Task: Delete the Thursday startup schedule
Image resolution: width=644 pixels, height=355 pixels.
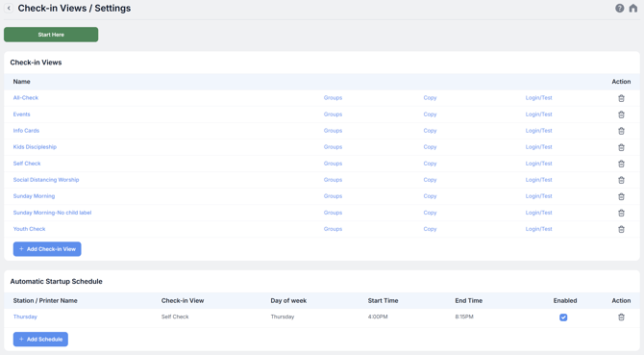Action: [x=621, y=317]
